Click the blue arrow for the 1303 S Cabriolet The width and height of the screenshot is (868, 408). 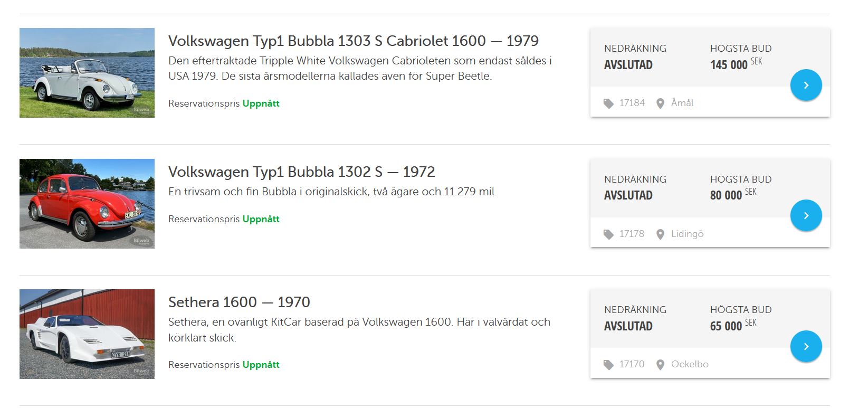click(x=806, y=85)
